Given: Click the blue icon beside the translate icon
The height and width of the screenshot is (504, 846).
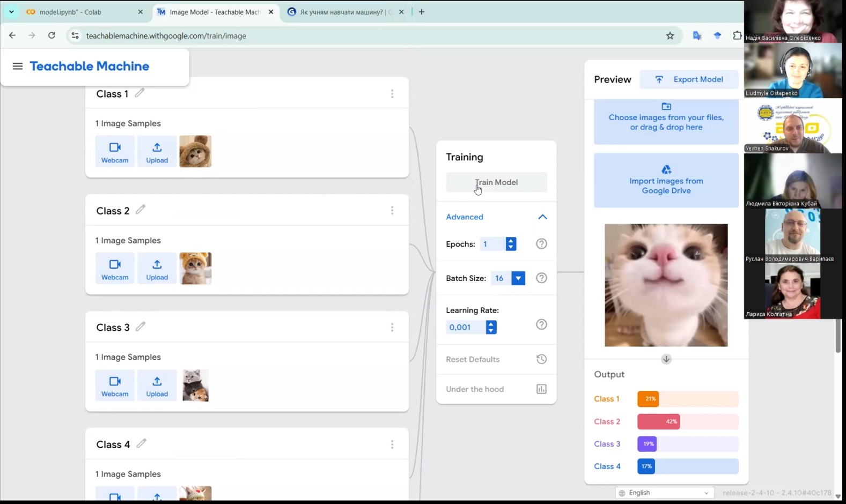Looking at the screenshot, I should [717, 36].
